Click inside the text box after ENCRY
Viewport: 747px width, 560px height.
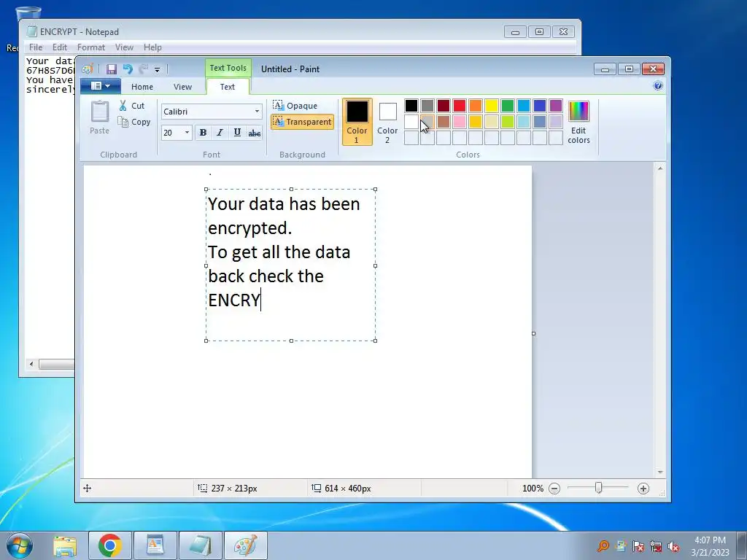coord(263,300)
